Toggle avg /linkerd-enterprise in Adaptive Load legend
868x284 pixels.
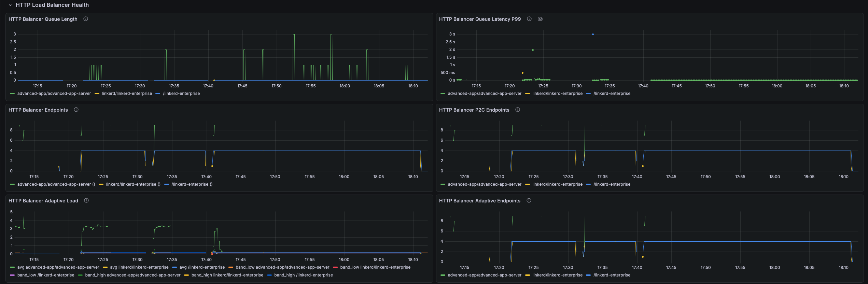[x=202, y=267]
